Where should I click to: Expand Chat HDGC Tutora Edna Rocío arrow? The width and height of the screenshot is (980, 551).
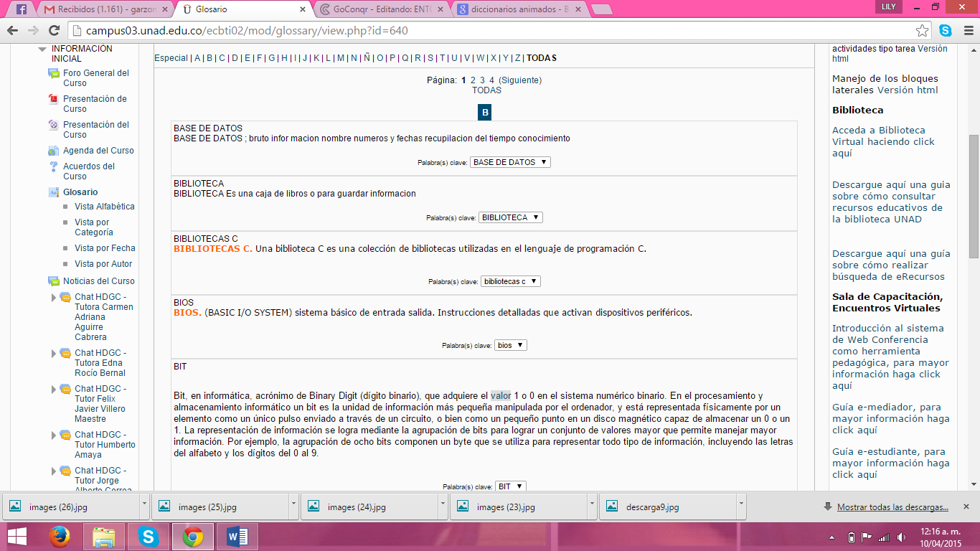click(x=53, y=353)
